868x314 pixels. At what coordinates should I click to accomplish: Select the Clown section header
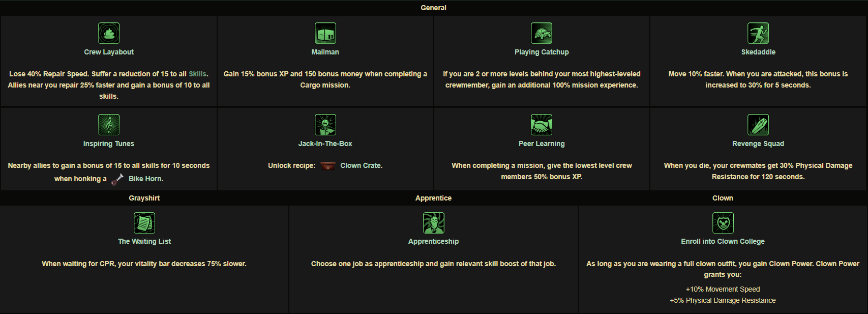723,198
